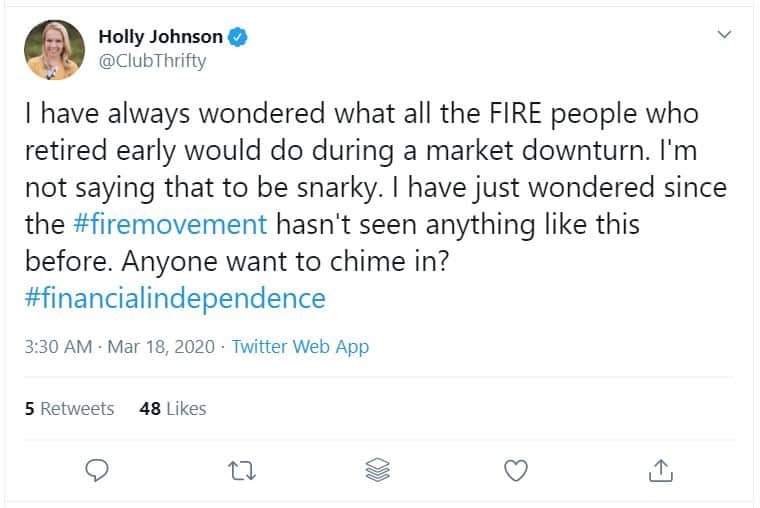Image resolution: width=760 pixels, height=508 pixels.
Task: Click the Buffer stacked-layers icon
Action: point(377,468)
